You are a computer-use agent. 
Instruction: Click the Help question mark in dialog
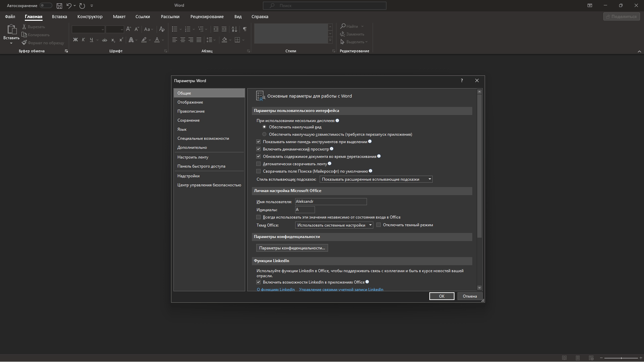(x=462, y=81)
